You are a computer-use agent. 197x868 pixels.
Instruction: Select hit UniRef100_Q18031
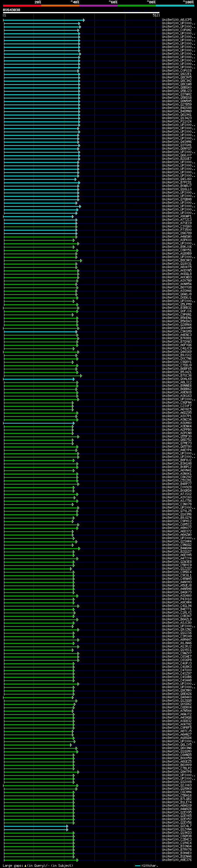[x=177, y=264]
